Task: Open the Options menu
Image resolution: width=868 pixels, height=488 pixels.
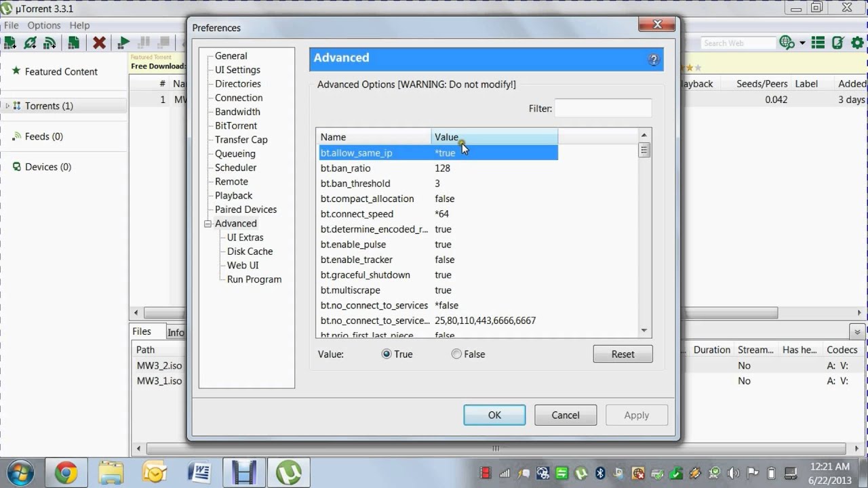Action: click(x=44, y=25)
